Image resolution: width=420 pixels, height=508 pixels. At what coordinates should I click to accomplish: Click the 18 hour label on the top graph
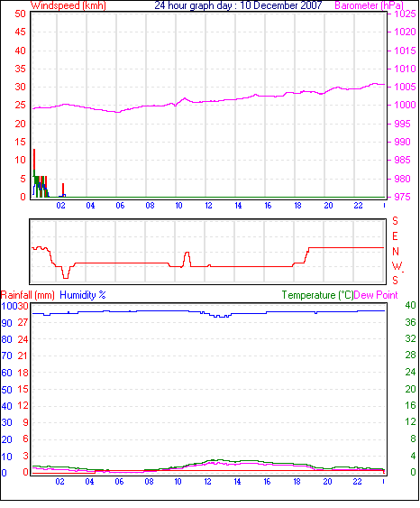point(297,206)
